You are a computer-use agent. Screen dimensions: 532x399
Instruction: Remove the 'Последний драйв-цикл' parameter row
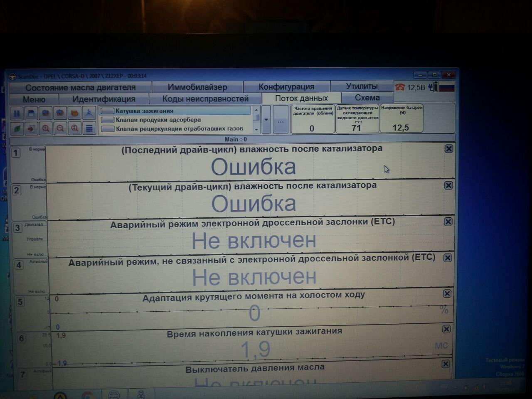coord(449,149)
